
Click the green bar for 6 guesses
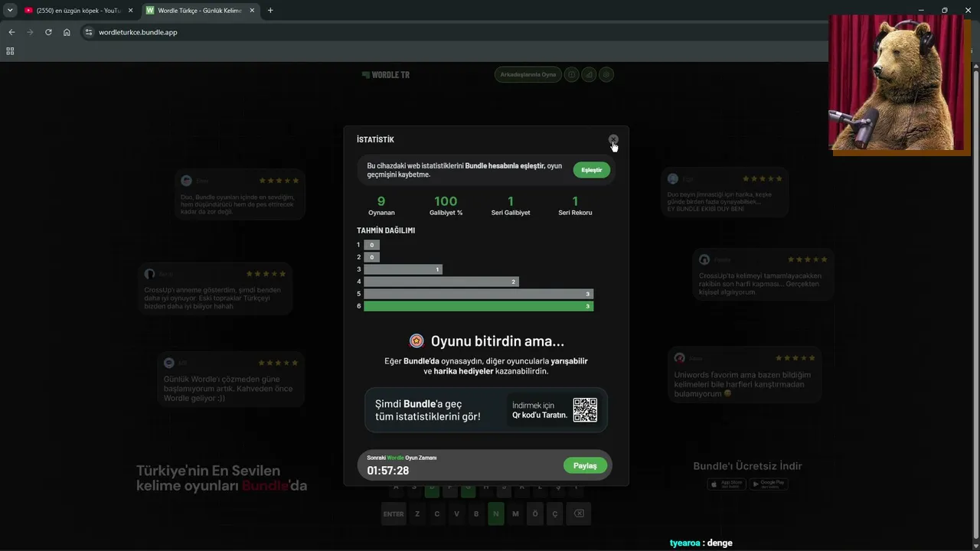479,306
